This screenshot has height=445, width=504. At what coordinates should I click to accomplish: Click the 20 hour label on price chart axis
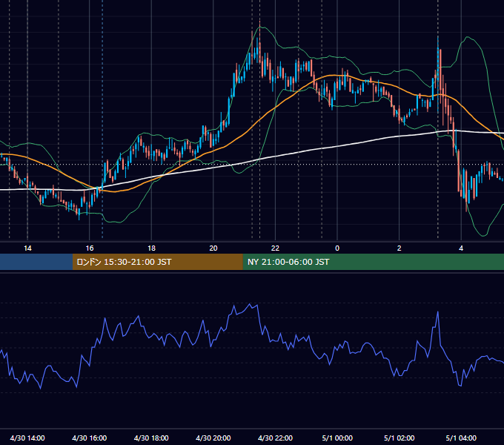pos(213,248)
